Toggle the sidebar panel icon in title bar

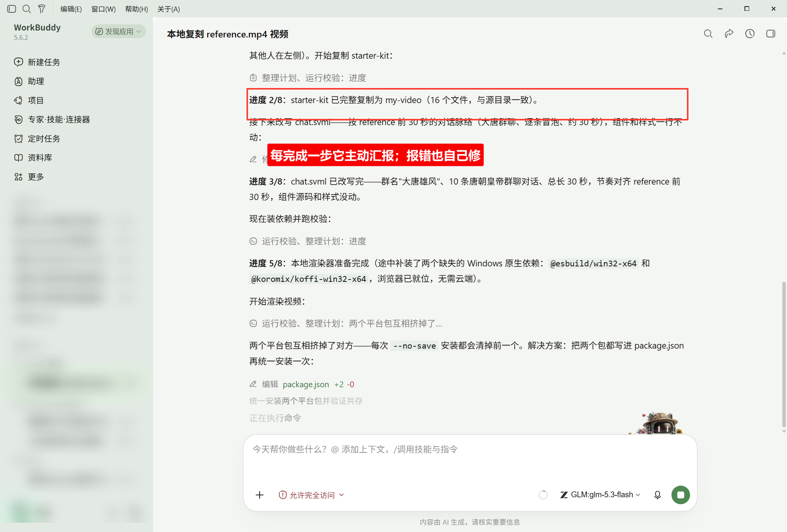click(x=12, y=9)
